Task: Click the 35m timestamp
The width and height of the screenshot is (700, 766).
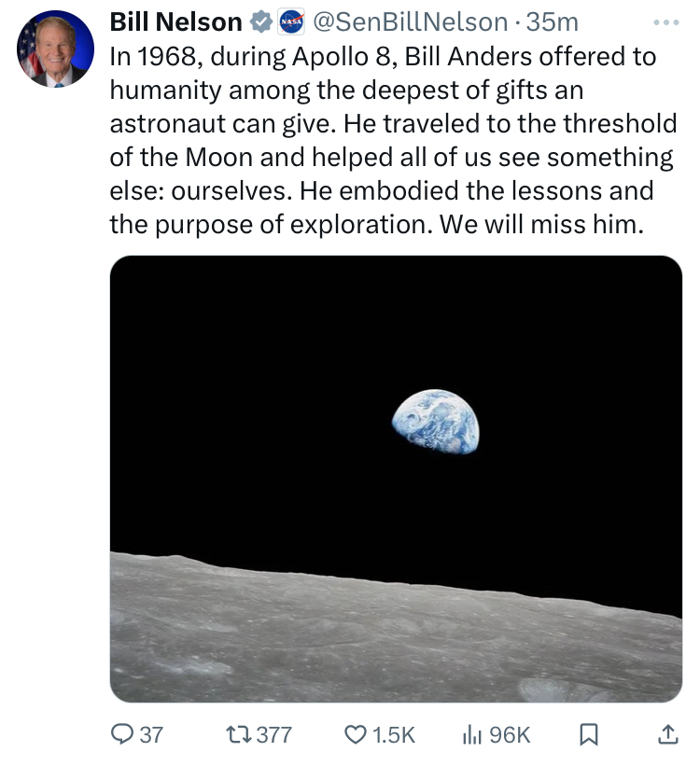Action: [552, 22]
